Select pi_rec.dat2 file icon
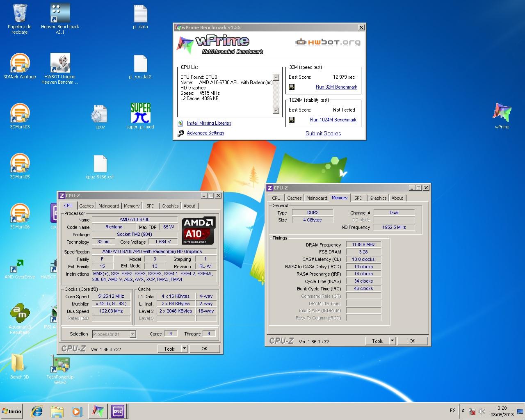 140,67
